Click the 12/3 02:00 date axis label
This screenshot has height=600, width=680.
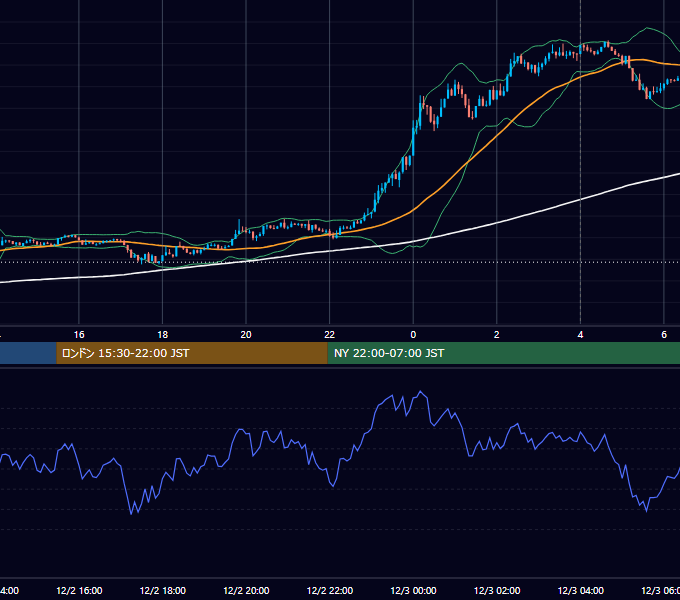(497, 590)
